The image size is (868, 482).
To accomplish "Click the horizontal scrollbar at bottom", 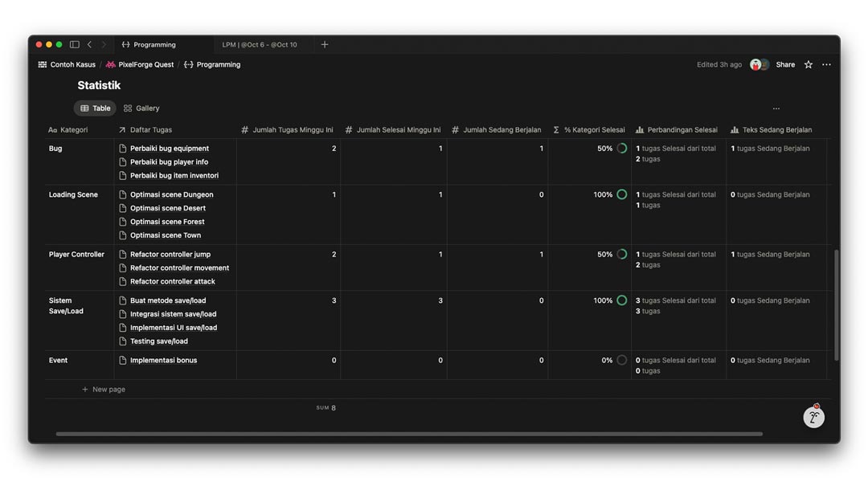I will click(408, 434).
